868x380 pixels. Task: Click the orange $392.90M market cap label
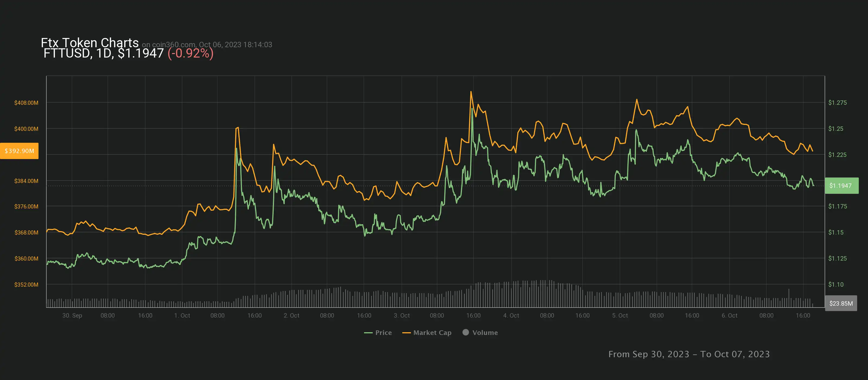tap(19, 151)
